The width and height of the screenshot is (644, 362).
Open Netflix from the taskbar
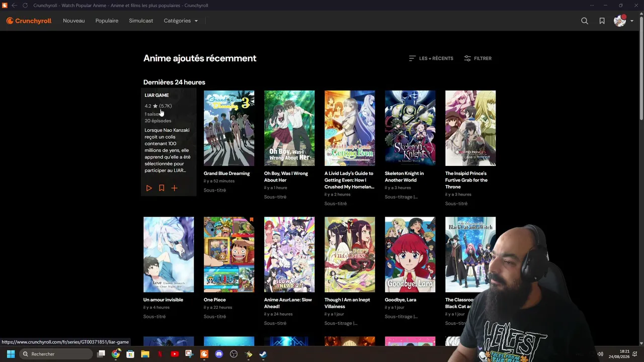pyautogui.click(x=160, y=354)
